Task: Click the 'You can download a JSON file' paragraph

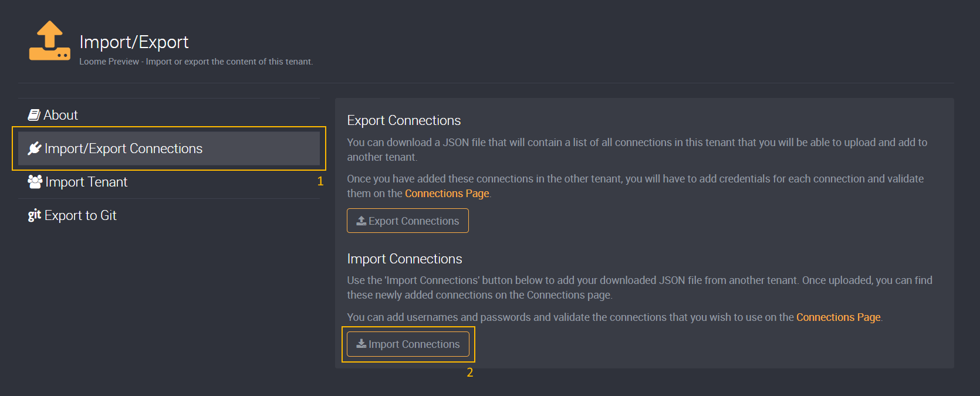Action: point(637,150)
